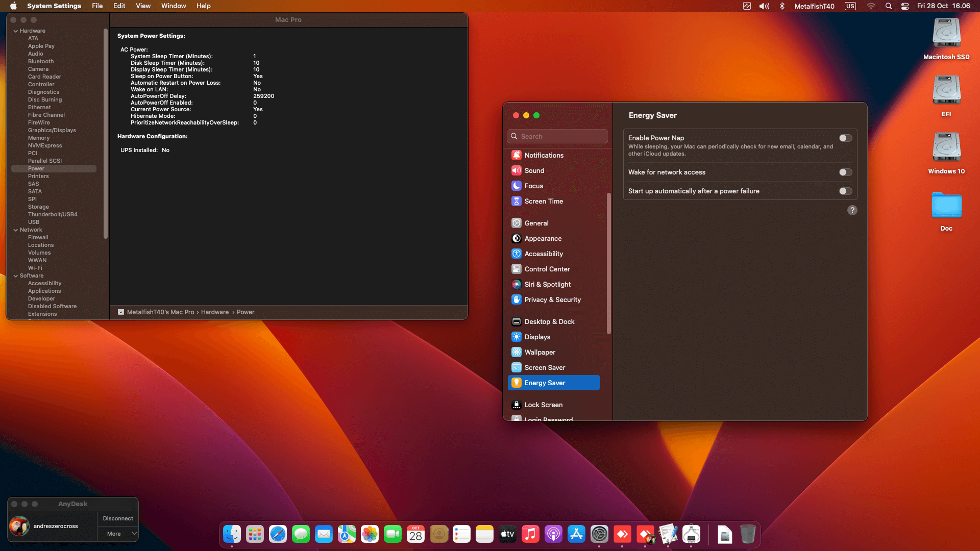The height and width of the screenshot is (551, 980).
Task: Collapse the Network tree section
Action: (x=15, y=230)
